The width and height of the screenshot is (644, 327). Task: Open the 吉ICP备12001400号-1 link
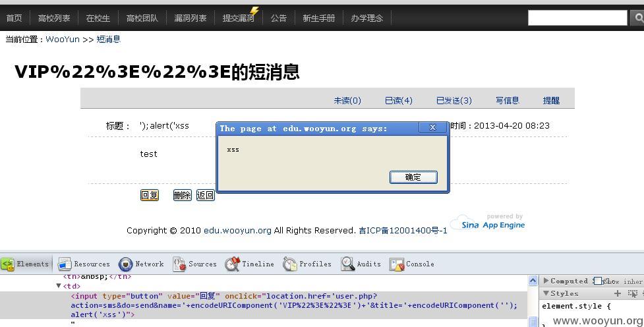[x=403, y=231]
